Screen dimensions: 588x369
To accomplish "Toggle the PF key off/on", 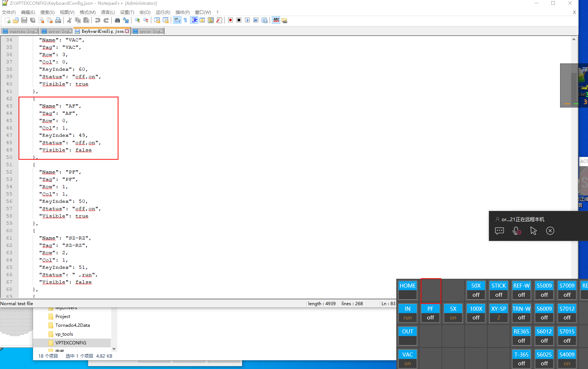I will coord(430,313).
